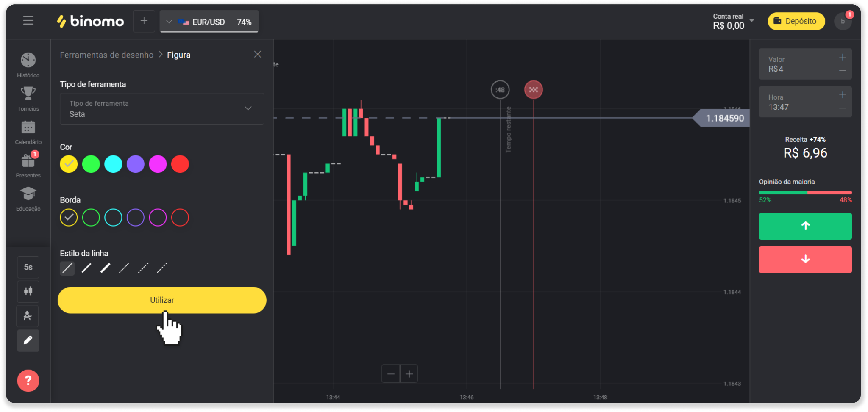The width and height of the screenshot is (868, 412).
Task: Select the red border color option
Action: click(x=180, y=218)
